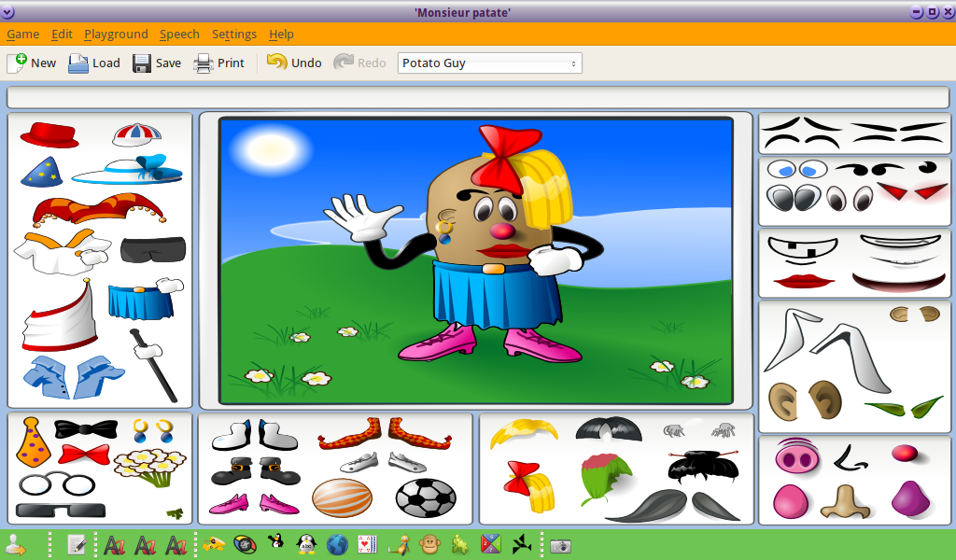Click the monkey face launcher
This screenshot has width=956, height=560.
point(429,543)
